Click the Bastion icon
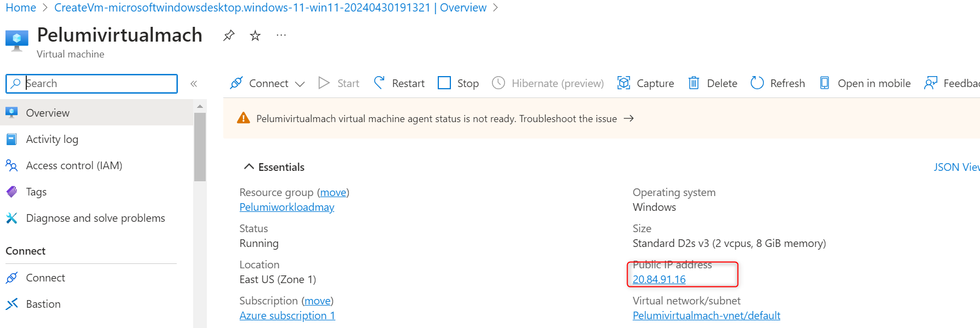The image size is (980, 328). 11,304
